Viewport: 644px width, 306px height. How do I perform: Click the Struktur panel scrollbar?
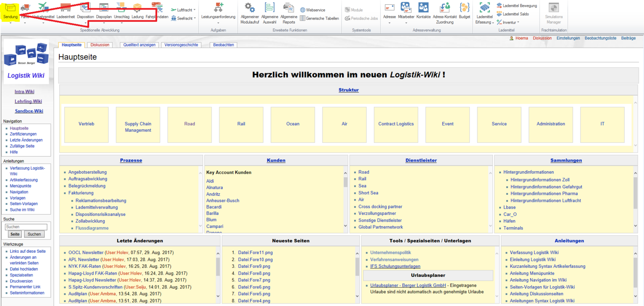pos(636,124)
